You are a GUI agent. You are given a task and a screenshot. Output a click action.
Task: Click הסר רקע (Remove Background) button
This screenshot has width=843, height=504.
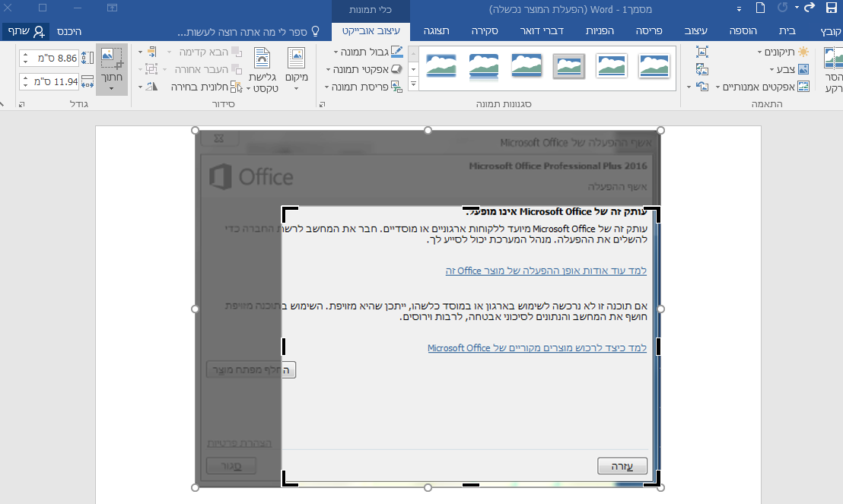(833, 71)
